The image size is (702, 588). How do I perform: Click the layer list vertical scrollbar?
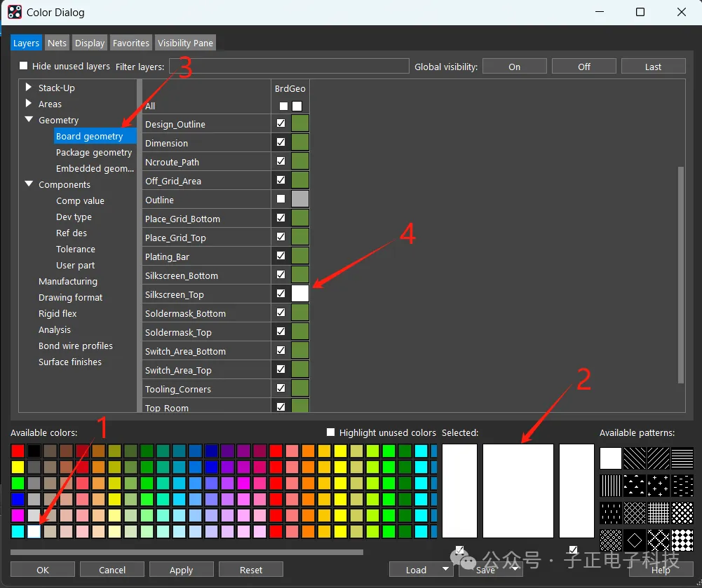pyautogui.click(x=681, y=275)
